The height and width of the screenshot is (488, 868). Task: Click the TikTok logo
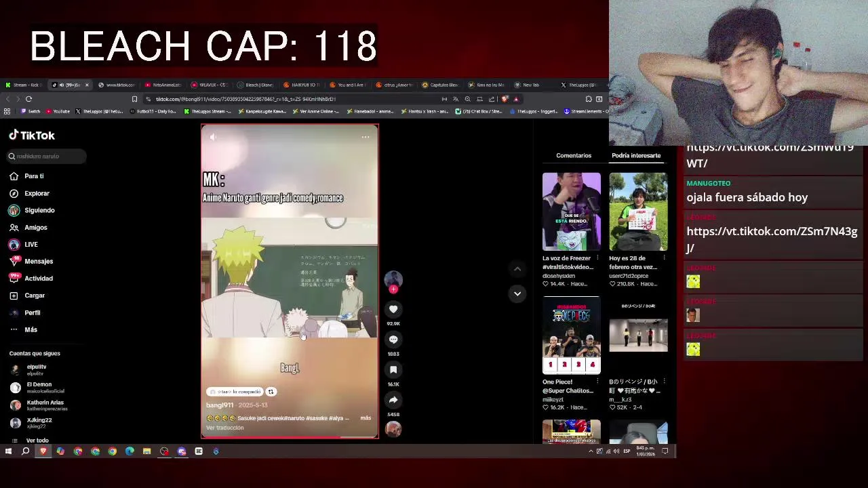coord(32,136)
